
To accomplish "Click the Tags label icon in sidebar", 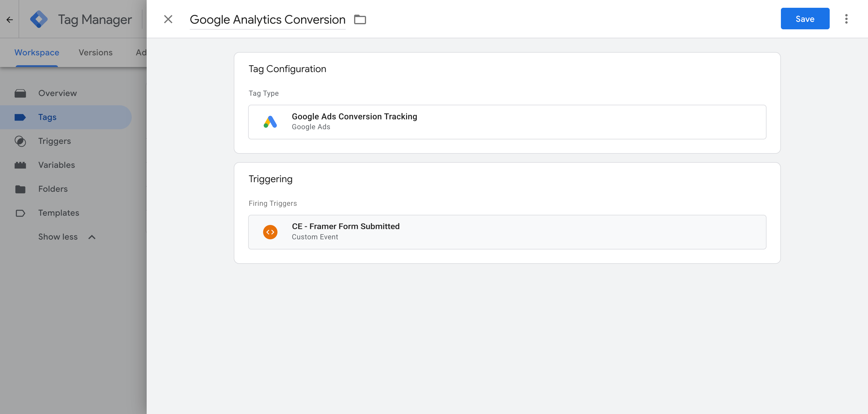I will click(20, 117).
